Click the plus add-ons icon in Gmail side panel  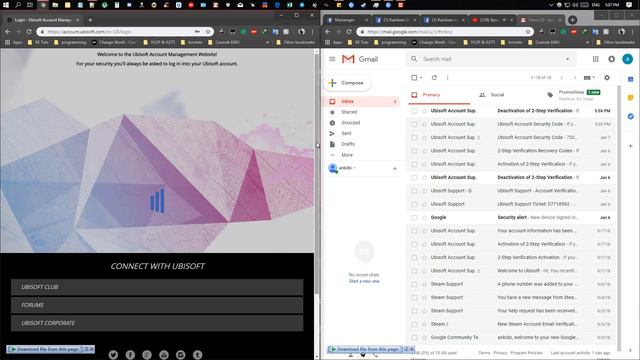631,146
